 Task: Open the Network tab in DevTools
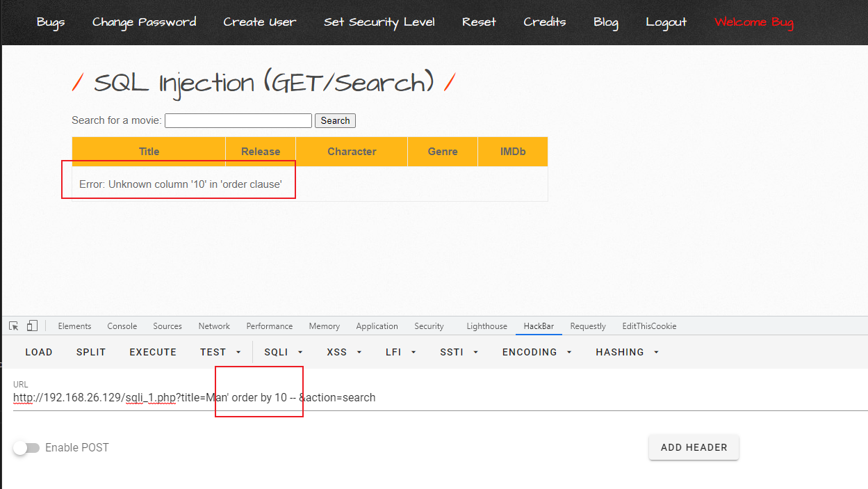pyautogui.click(x=214, y=326)
